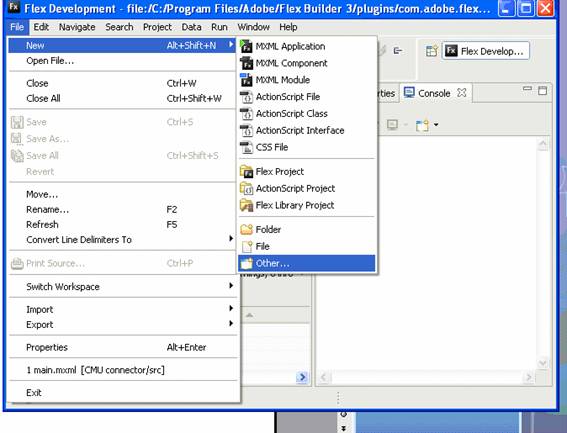
Task: Click console horizontal scrollbar left arrow
Action: coord(324,377)
